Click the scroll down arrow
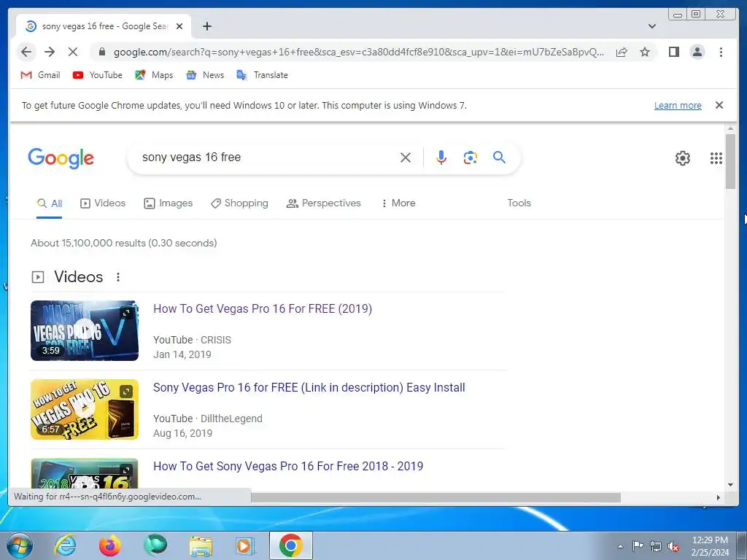 point(730,485)
